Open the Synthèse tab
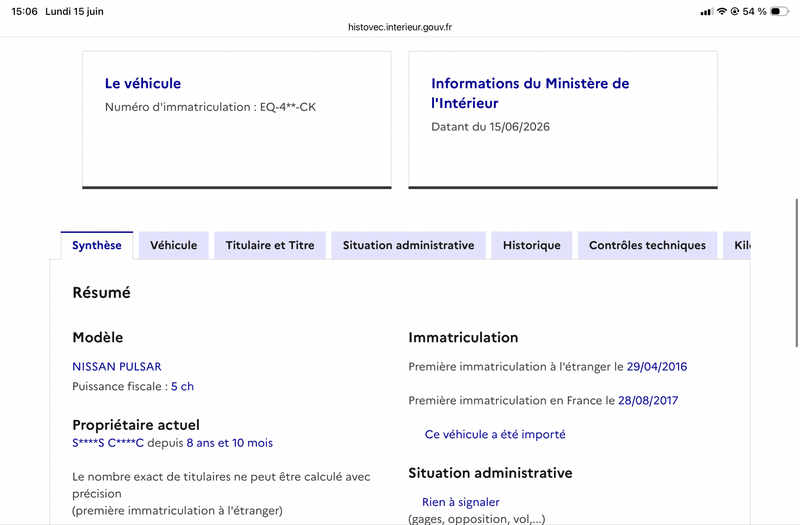 tap(96, 245)
